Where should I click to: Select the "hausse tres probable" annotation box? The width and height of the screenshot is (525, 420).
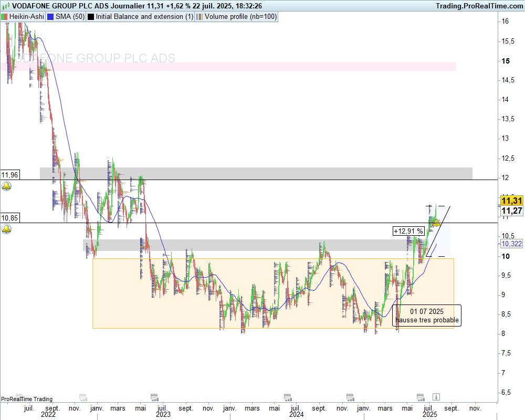click(x=427, y=316)
